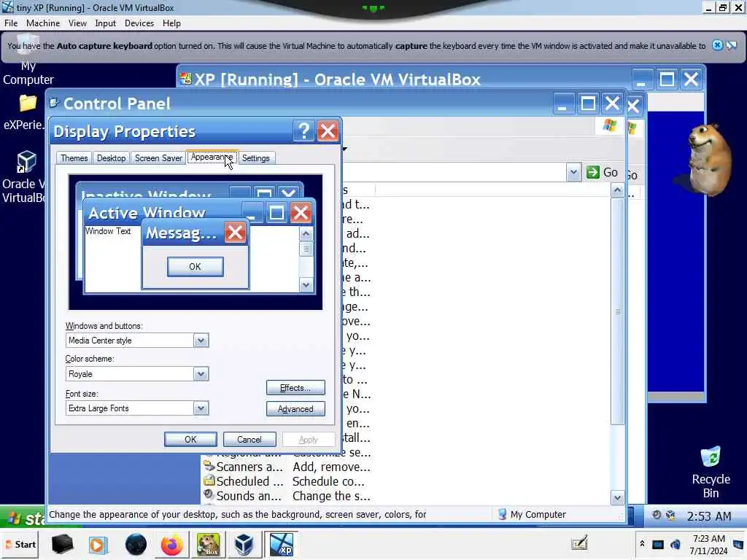
Task: Click the Windows flag logo in Control Panel
Action: point(609,125)
